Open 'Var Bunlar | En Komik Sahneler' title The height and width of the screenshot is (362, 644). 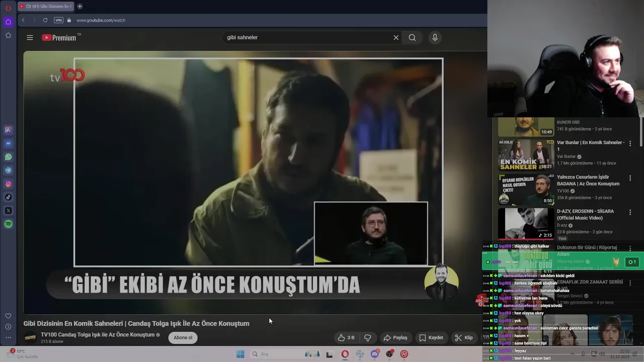coord(591,146)
